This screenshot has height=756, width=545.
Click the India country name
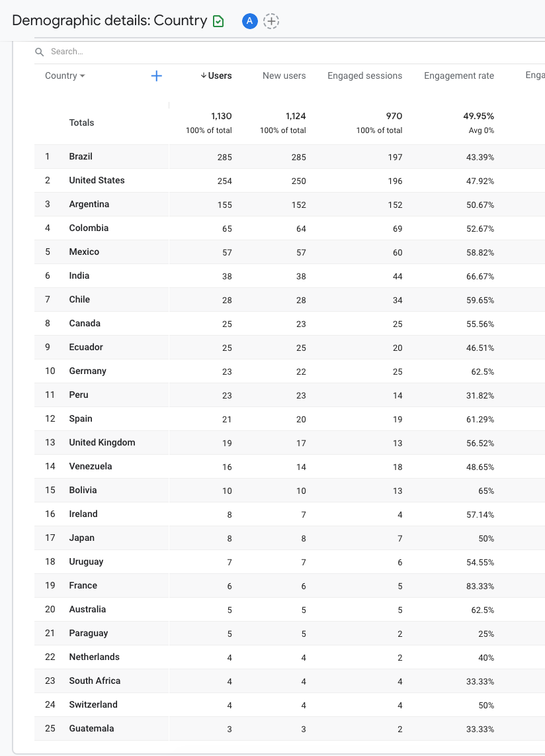[79, 276]
